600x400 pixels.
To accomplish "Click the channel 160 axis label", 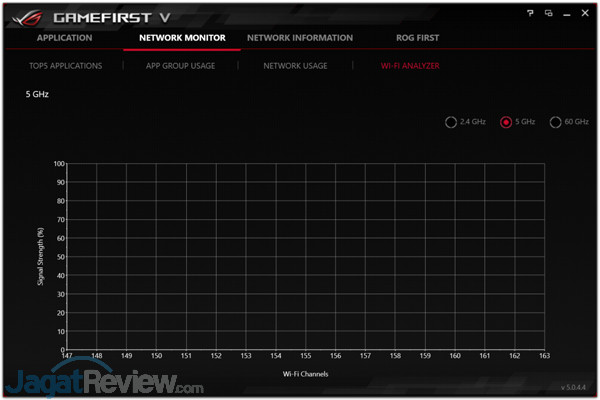I will pos(455,356).
